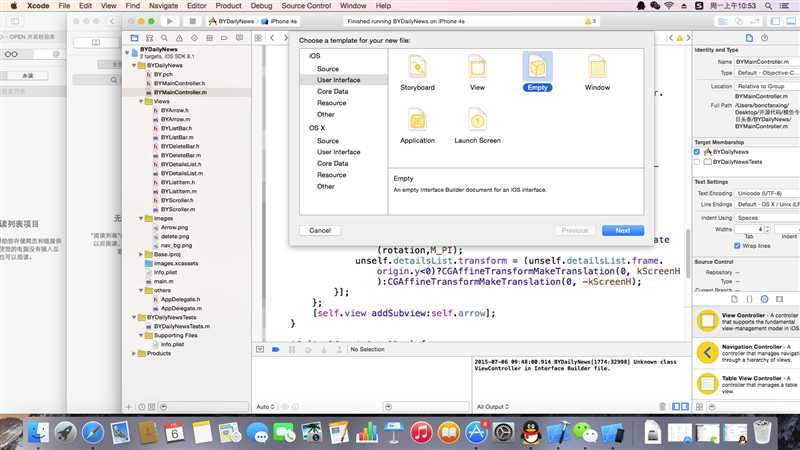Toggle the Wrap lines checkbox
The width and height of the screenshot is (800, 450).
pyautogui.click(x=737, y=246)
